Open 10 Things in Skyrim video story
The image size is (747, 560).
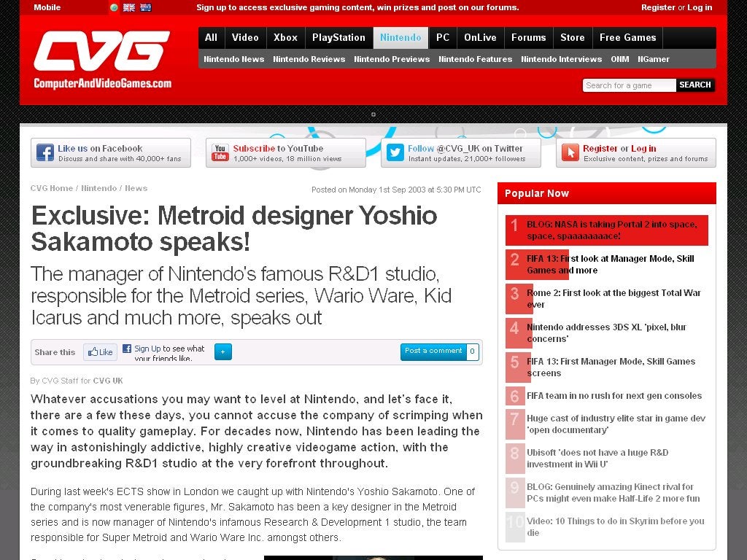point(615,526)
